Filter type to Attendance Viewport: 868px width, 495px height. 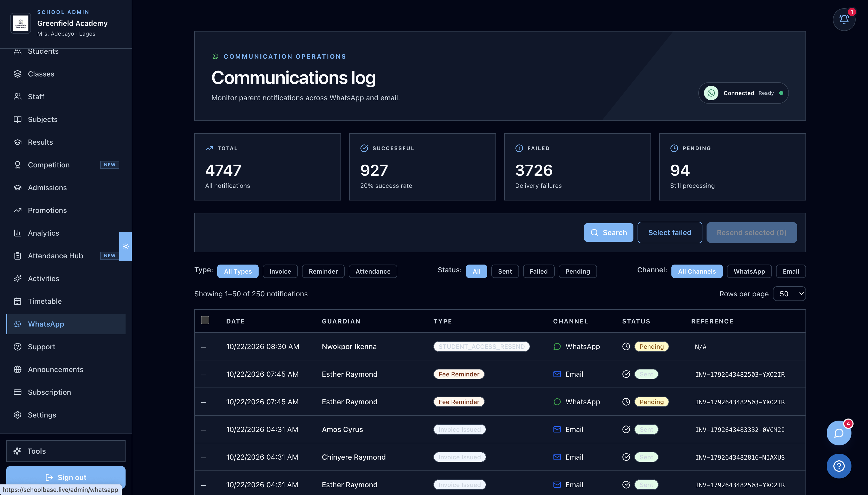tap(373, 271)
